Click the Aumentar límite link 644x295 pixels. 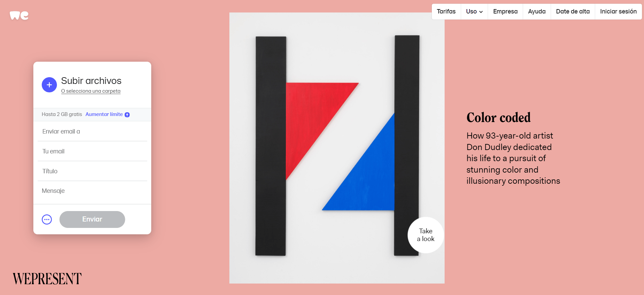(x=104, y=114)
